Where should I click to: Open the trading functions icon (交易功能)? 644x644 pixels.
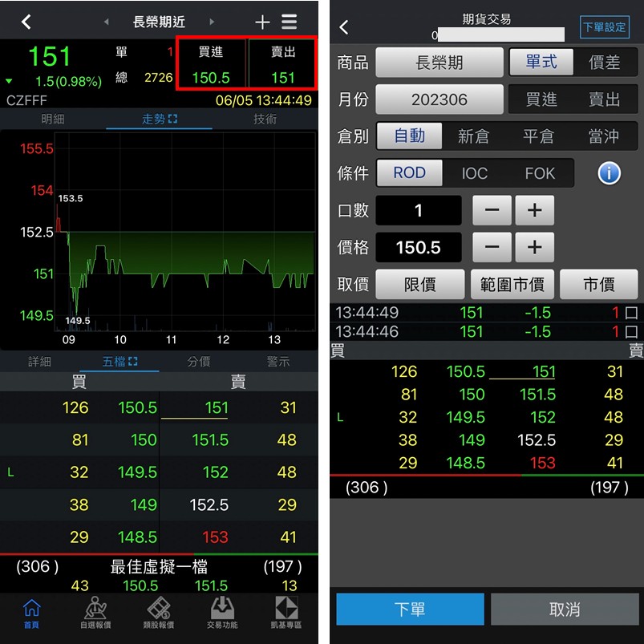(x=222, y=614)
